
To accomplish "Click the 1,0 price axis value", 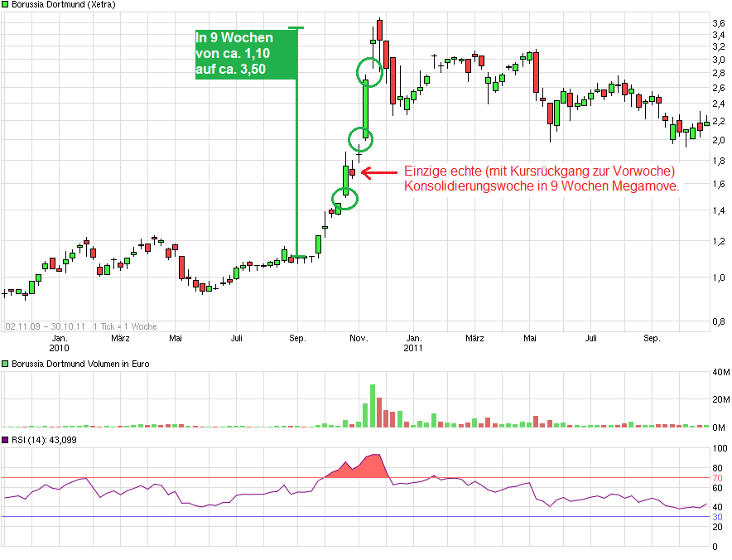I will (x=719, y=278).
